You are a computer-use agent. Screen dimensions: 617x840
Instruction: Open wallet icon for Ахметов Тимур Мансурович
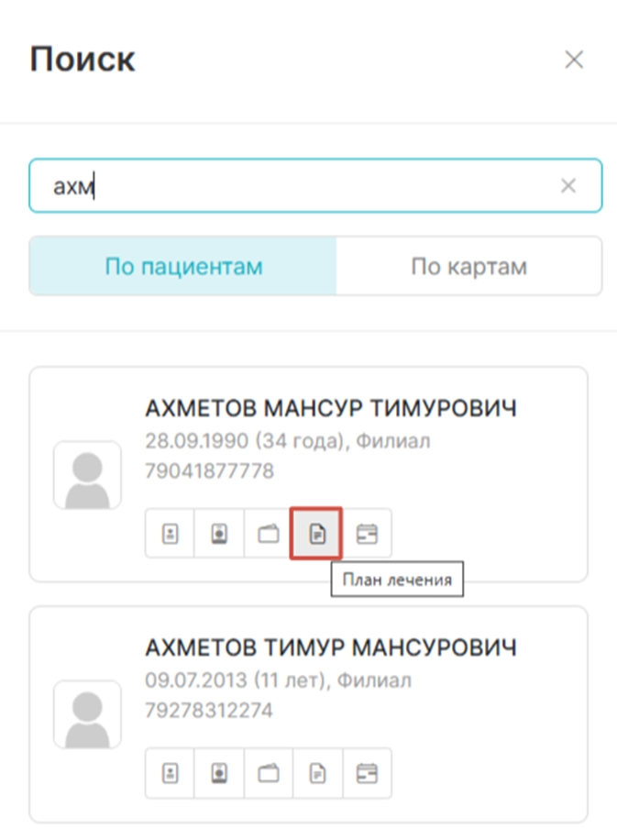point(269,773)
